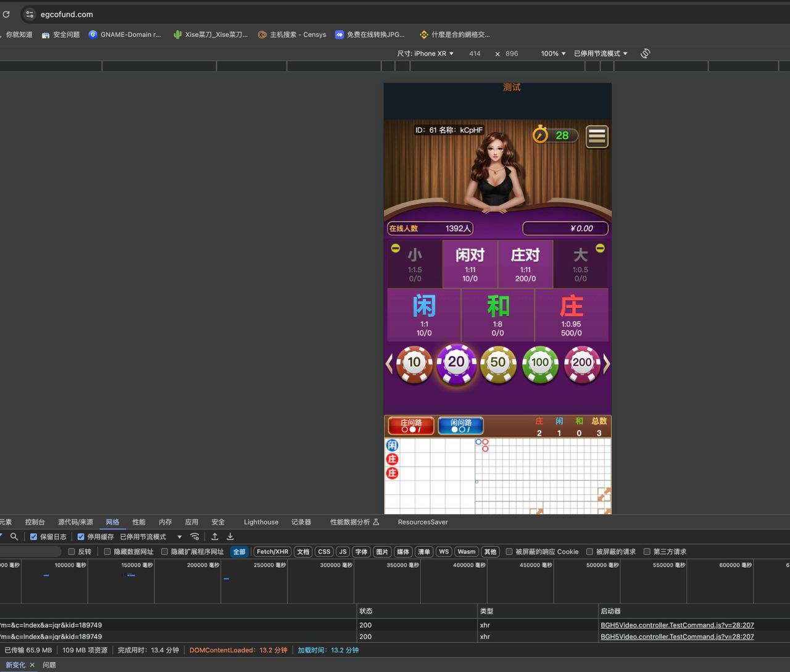This screenshot has height=672, width=790.
Task: Click the browser reload icon
Action: click(6, 14)
